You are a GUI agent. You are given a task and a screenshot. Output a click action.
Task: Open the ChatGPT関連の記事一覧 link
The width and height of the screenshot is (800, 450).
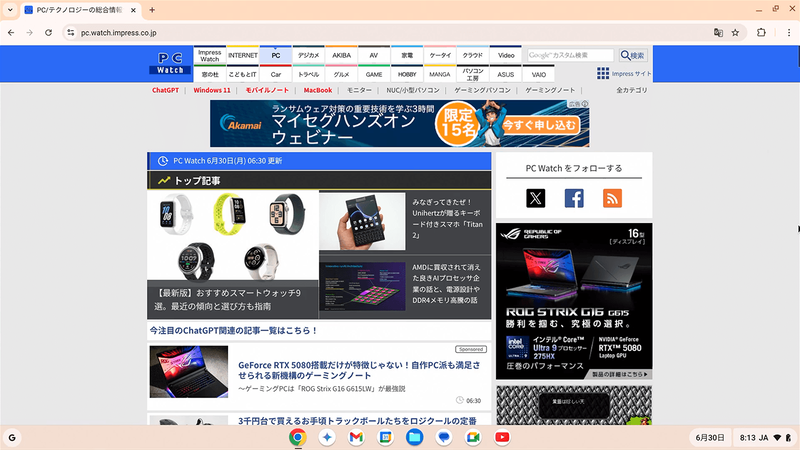pos(233,331)
